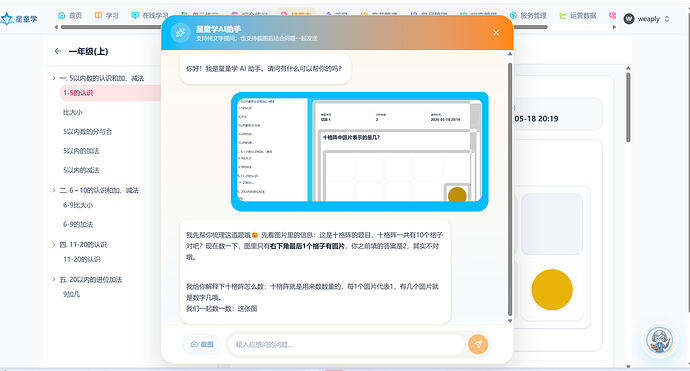Click the AI greeting message bubble
This screenshot has width=690, height=371.
[265, 69]
